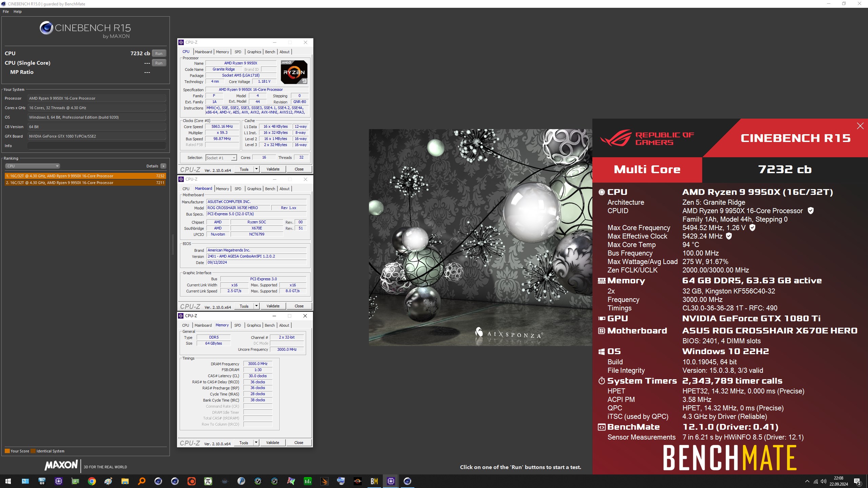Close the BenchMate result panel with X
The height and width of the screenshot is (488, 868).
click(860, 126)
